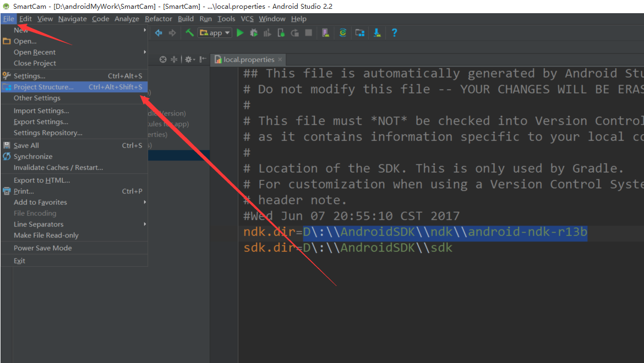This screenshot has height=363, width=644.
Task: Open the Help menu
Action: click(298, 19)
